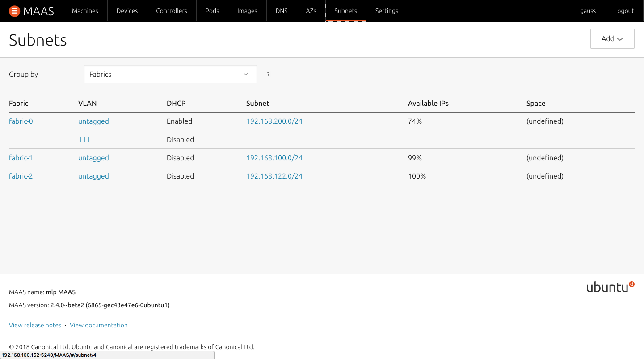Go to the Machines tab

click(x=85, y=11)
